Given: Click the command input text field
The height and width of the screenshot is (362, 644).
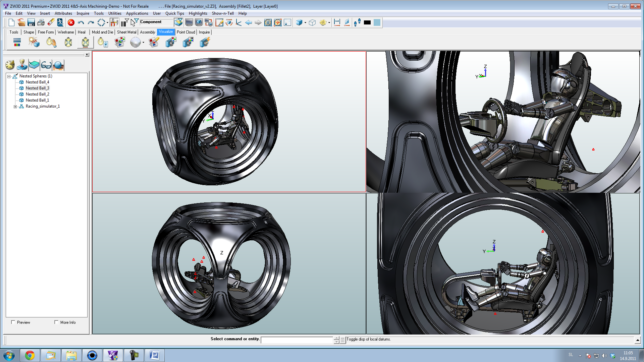Looking at the screenshot, I should (297, 340).
